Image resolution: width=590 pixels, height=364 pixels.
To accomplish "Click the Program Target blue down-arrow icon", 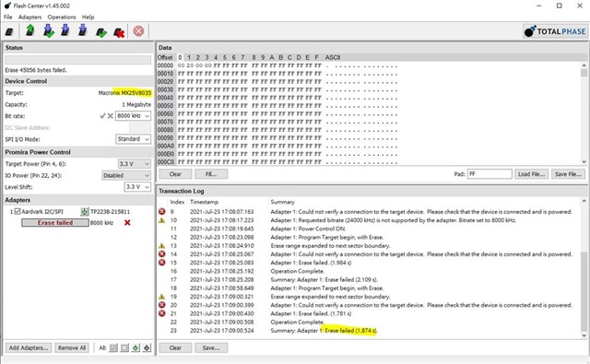I will (x=65, y=30).
